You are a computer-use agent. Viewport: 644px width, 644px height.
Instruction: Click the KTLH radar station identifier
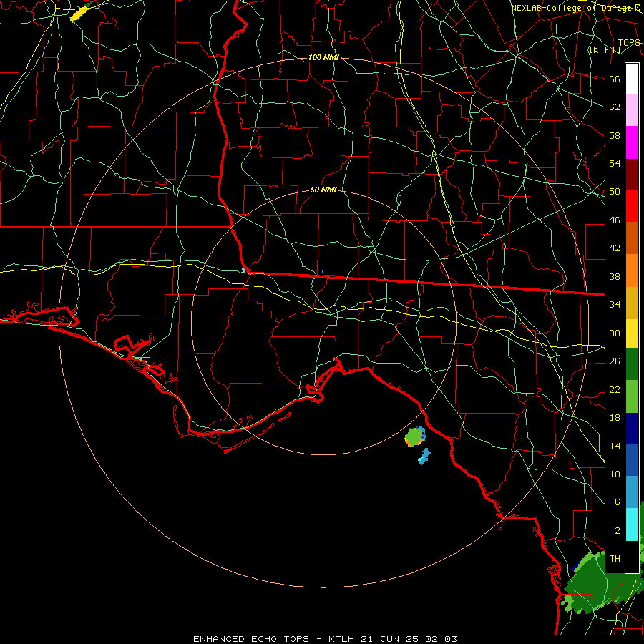click(341, 639)
